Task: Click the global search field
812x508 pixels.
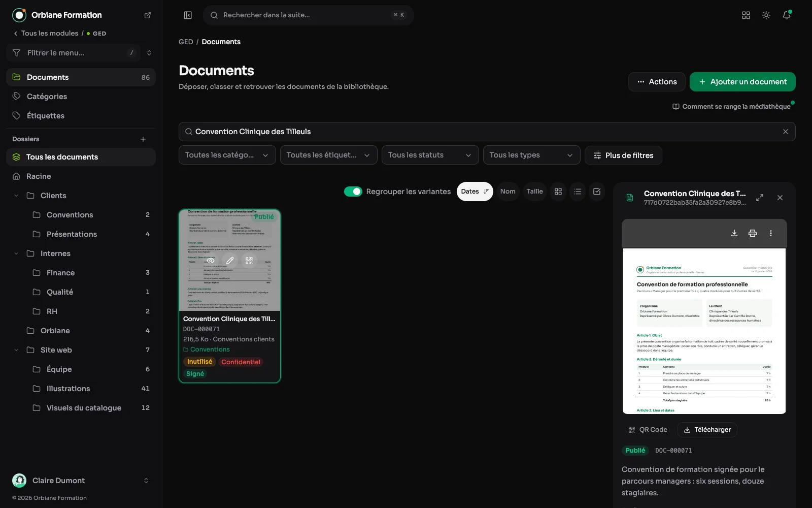Action: [309, 15]
